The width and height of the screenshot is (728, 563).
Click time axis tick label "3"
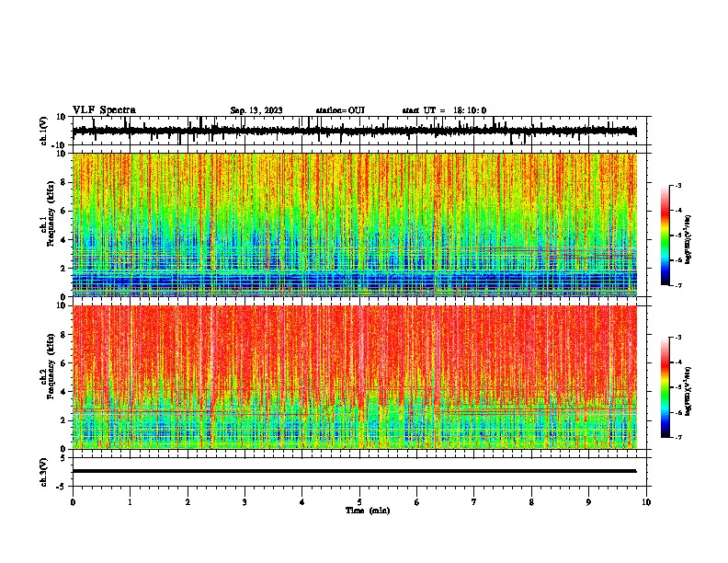[x=245, y=502]
